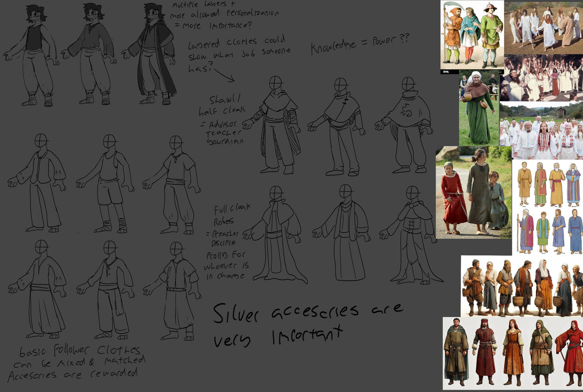This screenshot has height=392, width=583.
Task: Click the 'Full cloak Robes' label text
Action: (232, 215)
